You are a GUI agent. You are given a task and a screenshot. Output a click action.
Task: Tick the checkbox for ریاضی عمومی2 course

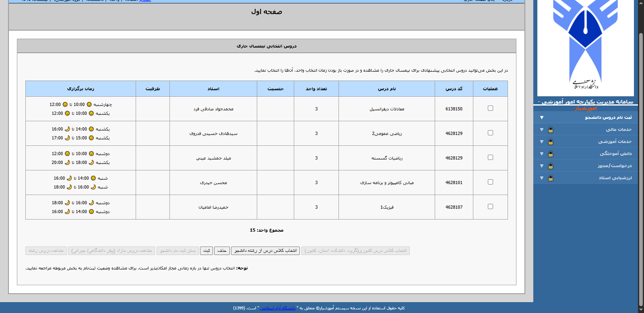point(490,133)
